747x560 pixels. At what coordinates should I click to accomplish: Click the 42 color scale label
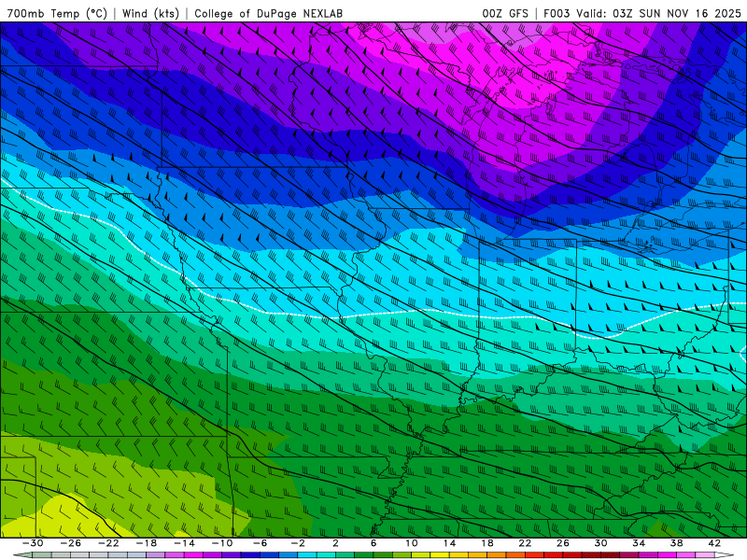(714, 543)
